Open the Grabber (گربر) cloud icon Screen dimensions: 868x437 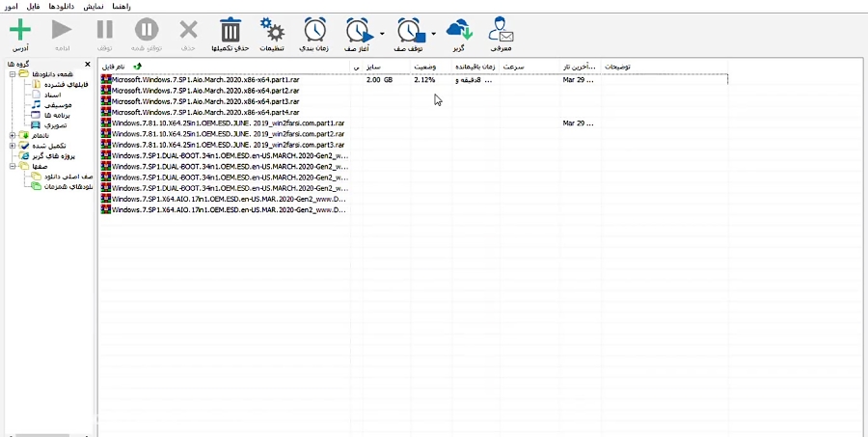[x=459, y=30]
